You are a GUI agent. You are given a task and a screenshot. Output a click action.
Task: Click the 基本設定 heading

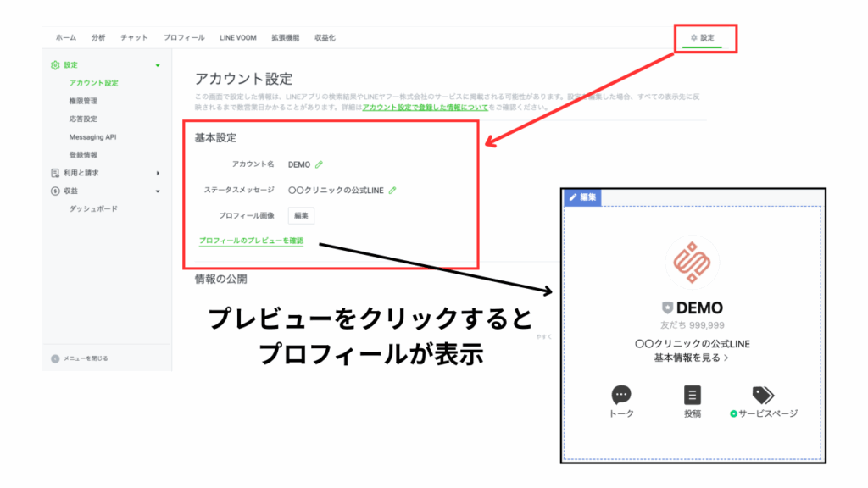tap(215, 138)
